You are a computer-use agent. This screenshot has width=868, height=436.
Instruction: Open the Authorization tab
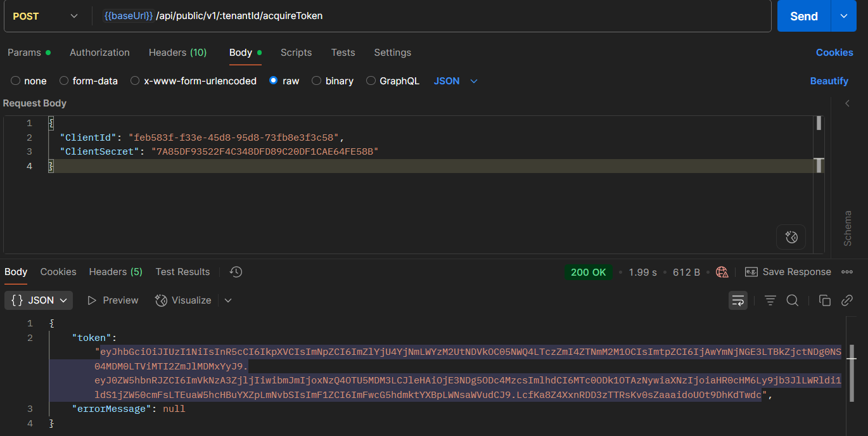(x=99, y=53)
